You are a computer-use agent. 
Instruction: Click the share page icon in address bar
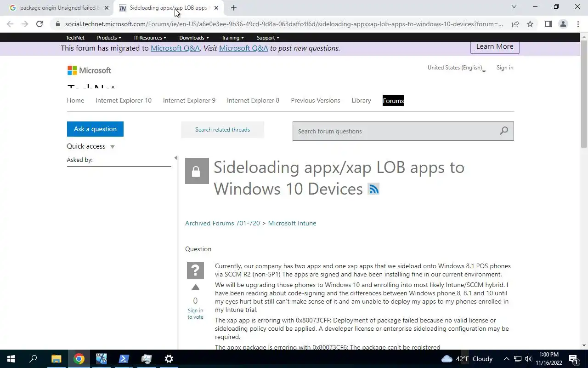coord(515,24)
